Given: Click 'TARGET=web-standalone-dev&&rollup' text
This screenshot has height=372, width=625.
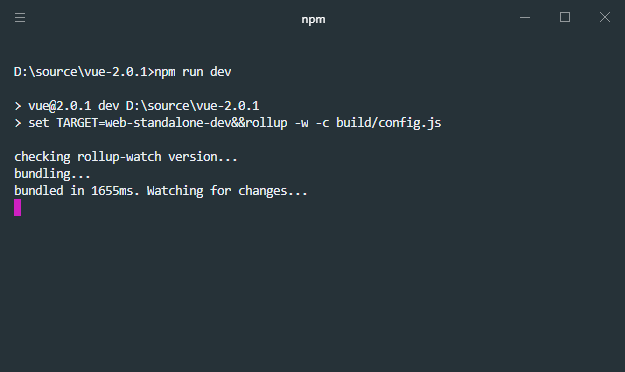Looking at the screenshot, I should pos(172,123).
